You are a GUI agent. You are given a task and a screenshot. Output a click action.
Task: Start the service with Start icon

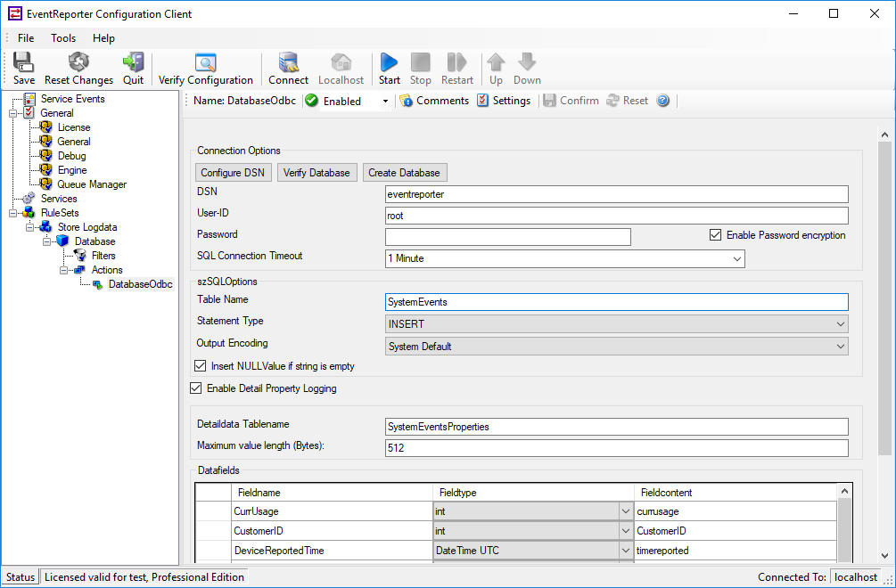[x=389, y=61]
